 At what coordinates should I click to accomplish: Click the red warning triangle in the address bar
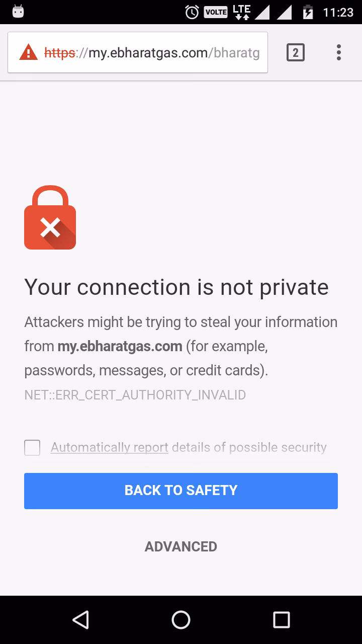(x=28, y=52)
